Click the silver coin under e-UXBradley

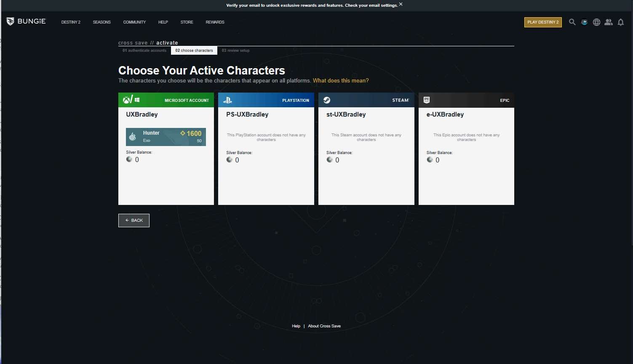430,159
